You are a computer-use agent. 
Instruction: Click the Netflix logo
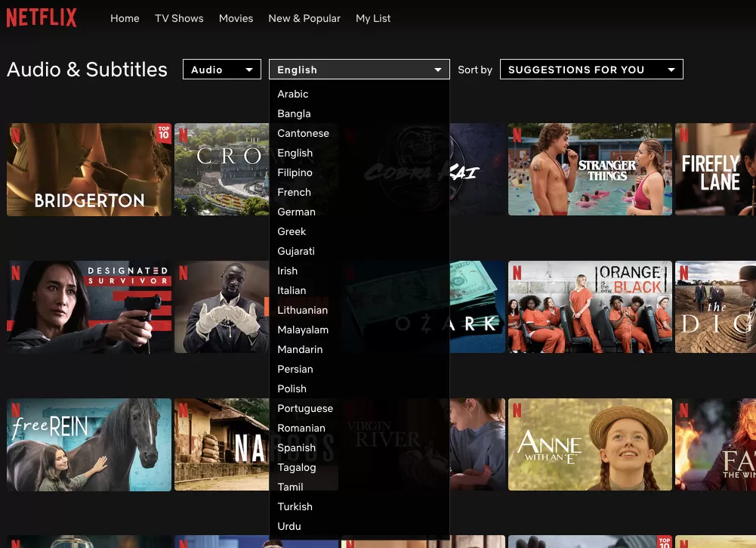click(x=42, y=18)
